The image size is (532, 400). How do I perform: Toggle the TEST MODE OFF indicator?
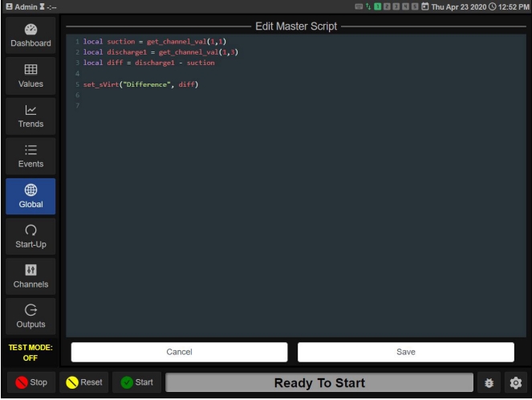pos(30,353)
